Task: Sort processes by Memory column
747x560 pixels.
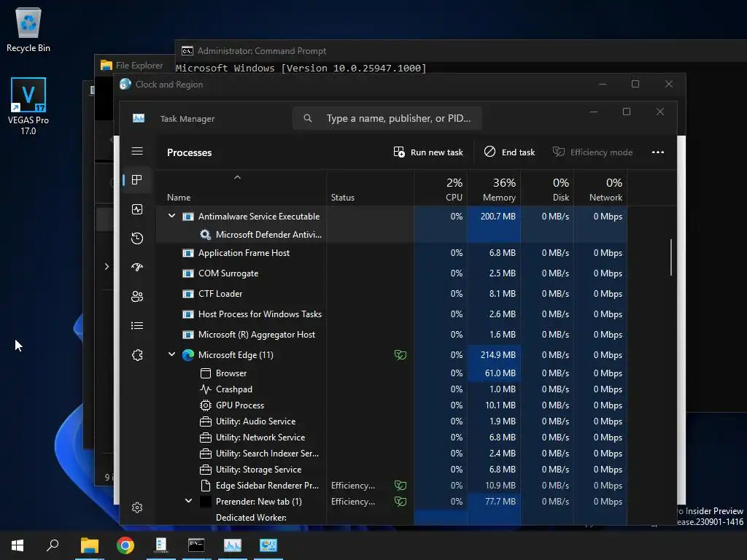Action: (x=494, y=189)
